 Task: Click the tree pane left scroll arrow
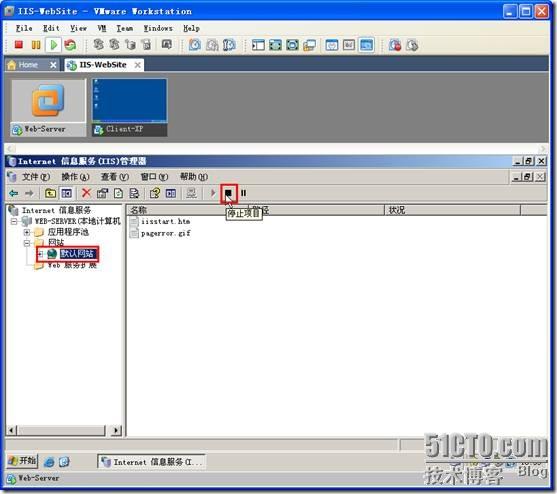point(11,430)
